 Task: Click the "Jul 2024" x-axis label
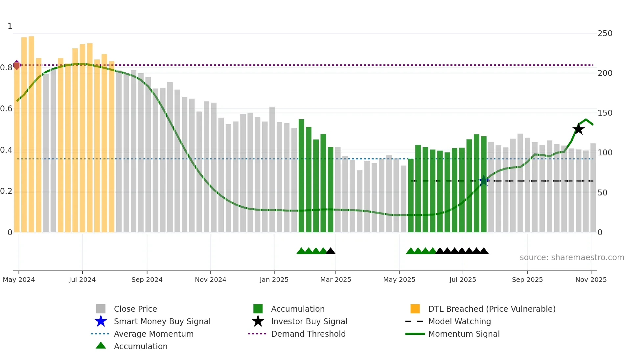pyautogui.click(x=82, y=280)
